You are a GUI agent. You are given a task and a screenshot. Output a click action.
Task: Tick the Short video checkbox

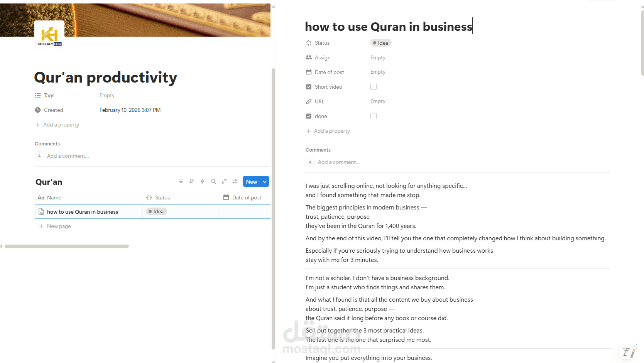[x=374, y=87]
